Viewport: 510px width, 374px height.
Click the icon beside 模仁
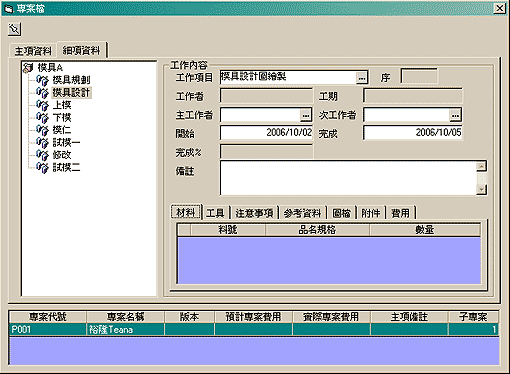coord(42,130)
